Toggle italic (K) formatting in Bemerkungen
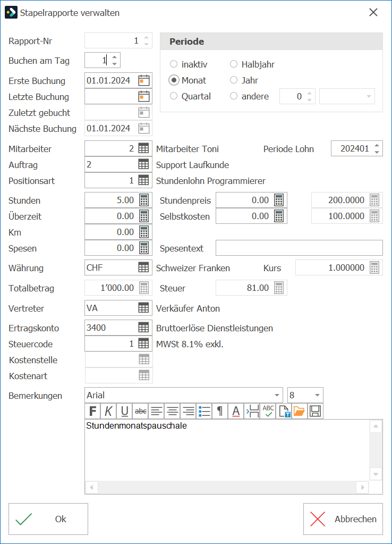The image size is (392, 544). [108, 411]
